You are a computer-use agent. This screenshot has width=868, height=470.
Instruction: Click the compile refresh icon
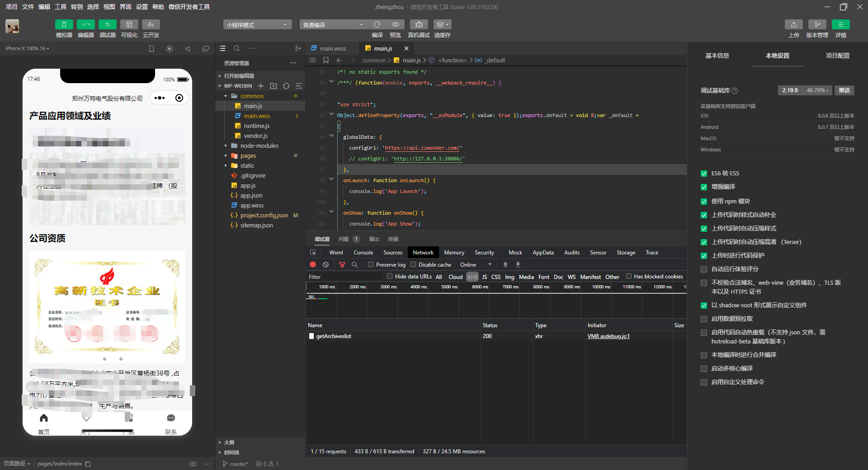[x=377, y=24]
